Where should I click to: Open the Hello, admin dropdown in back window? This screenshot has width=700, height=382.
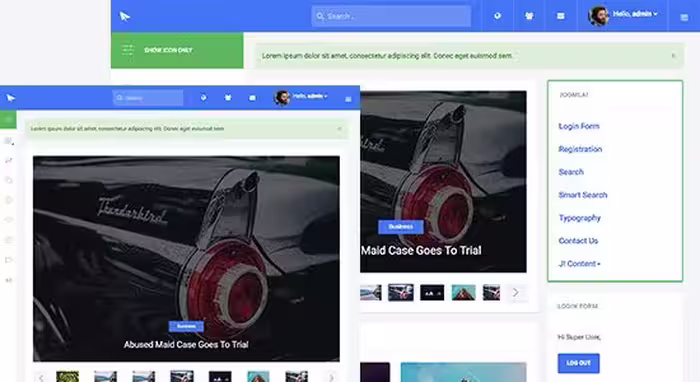point(635,14)
